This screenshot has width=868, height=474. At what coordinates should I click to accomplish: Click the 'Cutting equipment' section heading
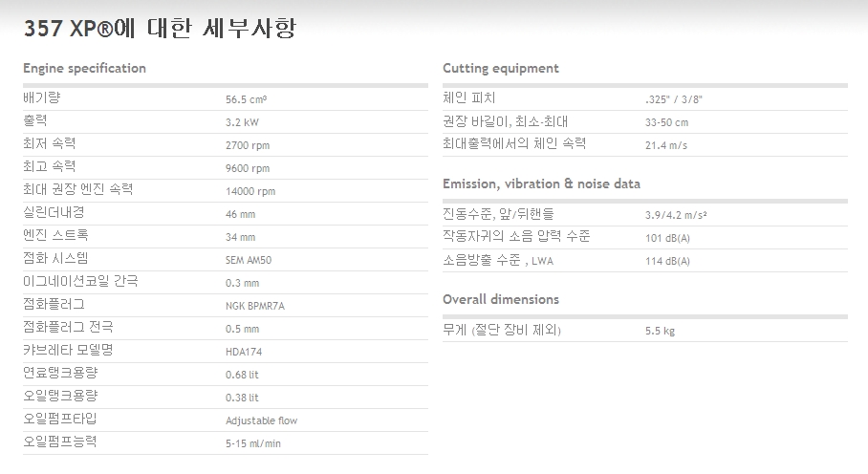(x=500, y=69)
